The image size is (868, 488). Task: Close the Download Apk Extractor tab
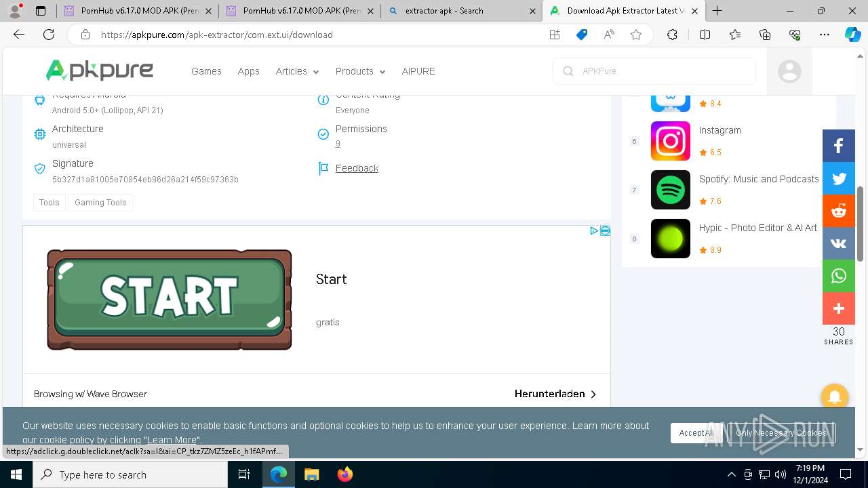[x=694, y=11]
